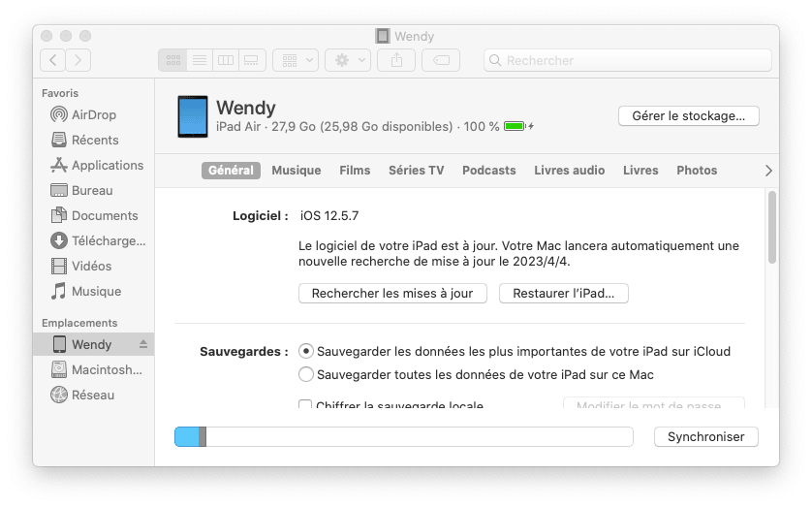Select backup to iCloud radio option
Viewport: 812px width, 507px height.
(306, 351)
